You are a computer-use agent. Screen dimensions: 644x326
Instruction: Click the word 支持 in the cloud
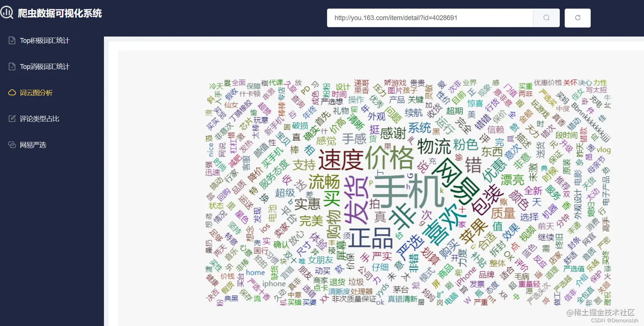[x=304, y=164]
